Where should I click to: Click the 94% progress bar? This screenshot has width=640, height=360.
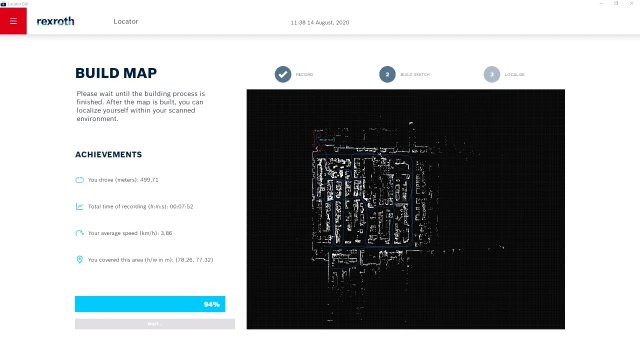coord(150,304)
